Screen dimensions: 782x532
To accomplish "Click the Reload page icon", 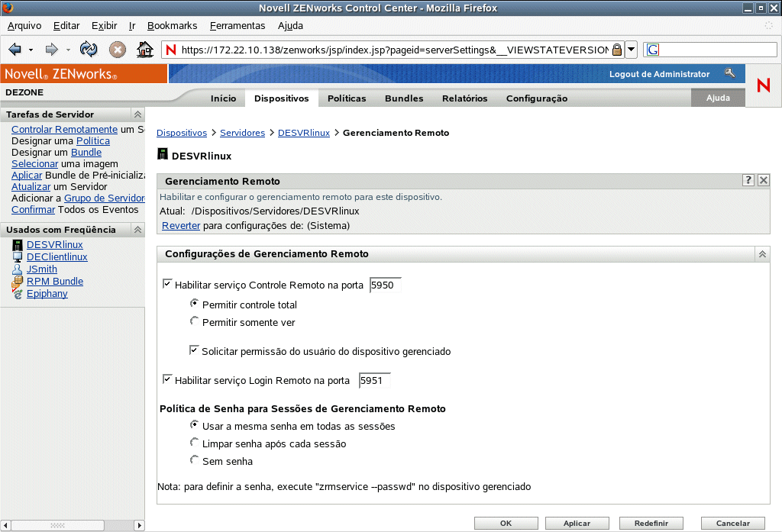I will pyautogui.click(x=89, y=50).
